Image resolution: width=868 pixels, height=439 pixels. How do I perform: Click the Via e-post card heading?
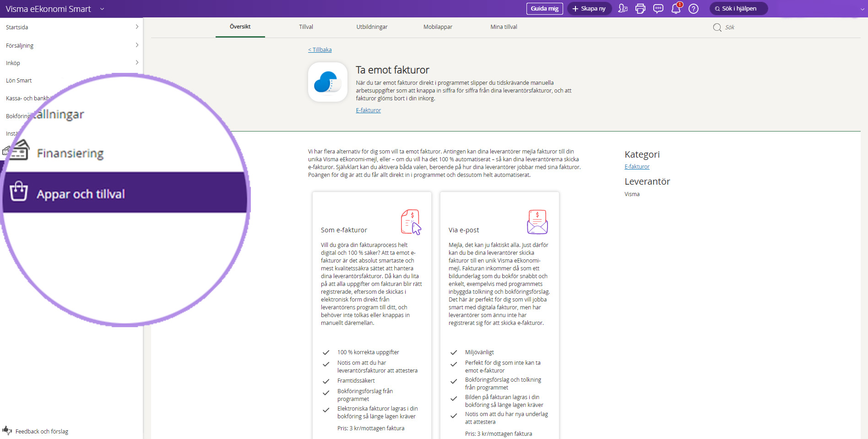click(x=464, y=230)
